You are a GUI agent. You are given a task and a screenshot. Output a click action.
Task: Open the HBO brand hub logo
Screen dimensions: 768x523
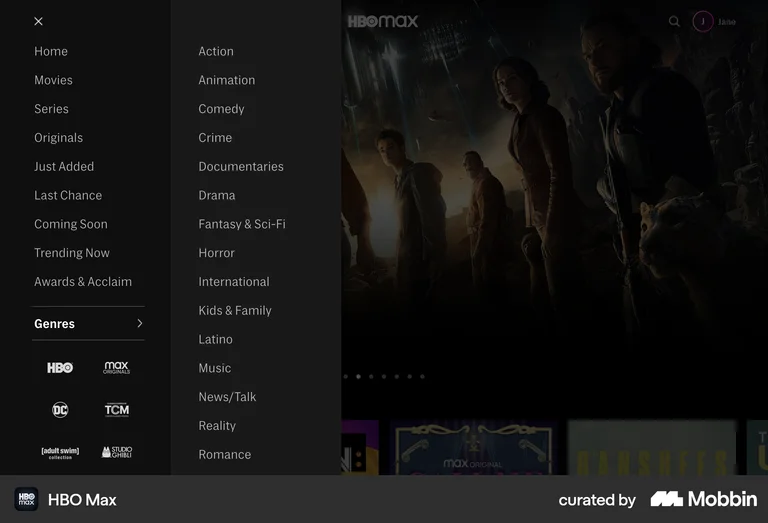click(x=60, y=368)
